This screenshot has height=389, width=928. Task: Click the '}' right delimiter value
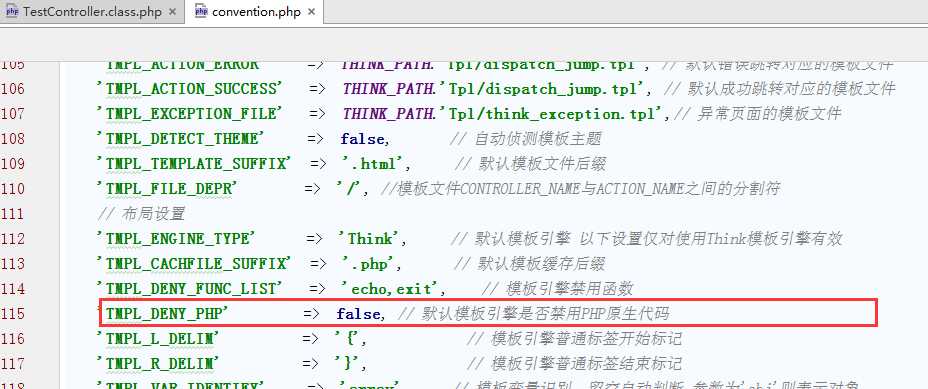(x=349, y=364)
